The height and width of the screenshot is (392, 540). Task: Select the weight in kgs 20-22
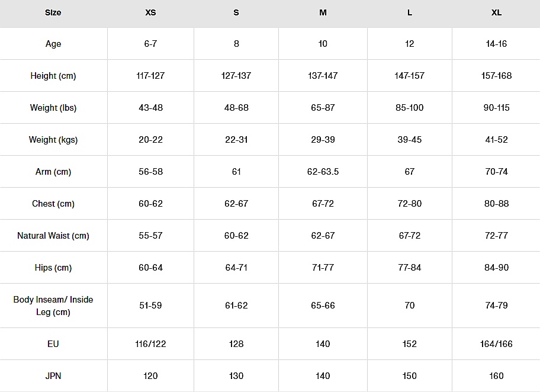click(150, 140)
